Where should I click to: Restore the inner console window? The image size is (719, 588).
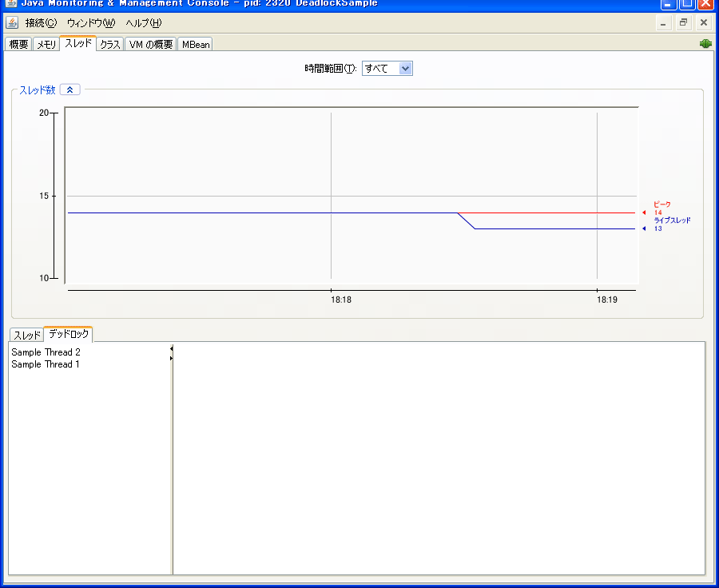pyautogui.click(x=683, y=22)
